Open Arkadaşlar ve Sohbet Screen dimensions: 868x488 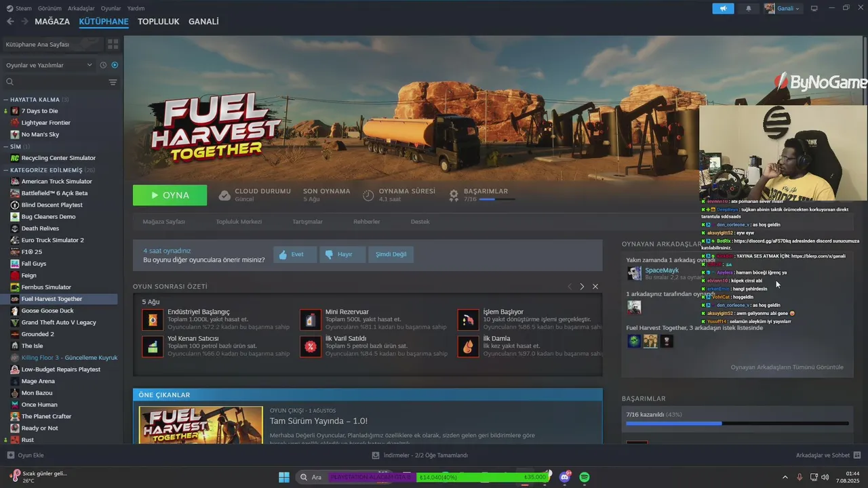coord(828,455)
